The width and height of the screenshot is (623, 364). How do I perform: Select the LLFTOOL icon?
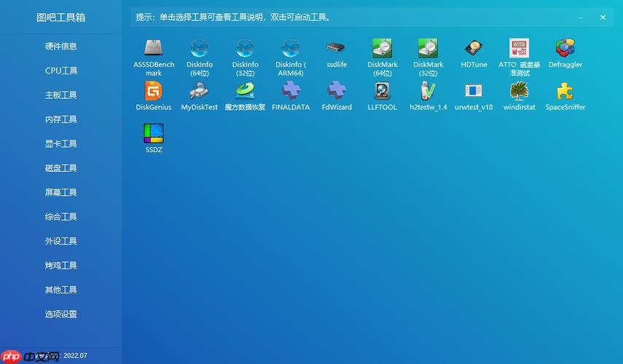point(383,91)
